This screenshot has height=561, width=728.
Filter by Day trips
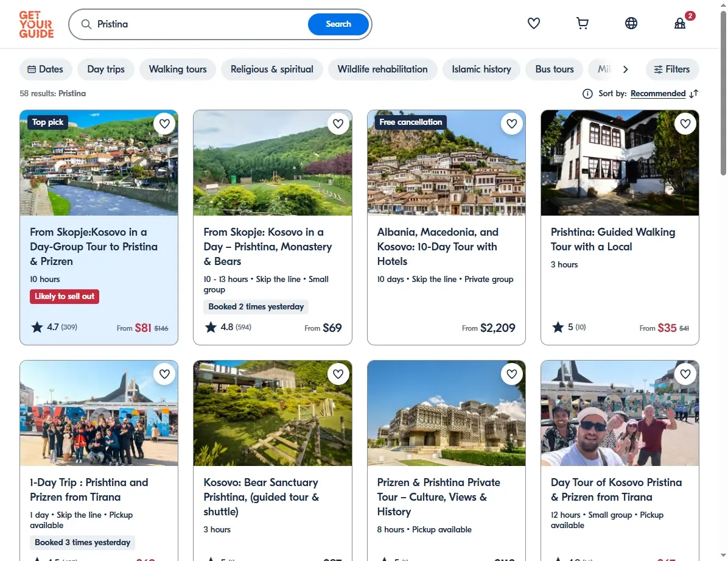[106, 69]
